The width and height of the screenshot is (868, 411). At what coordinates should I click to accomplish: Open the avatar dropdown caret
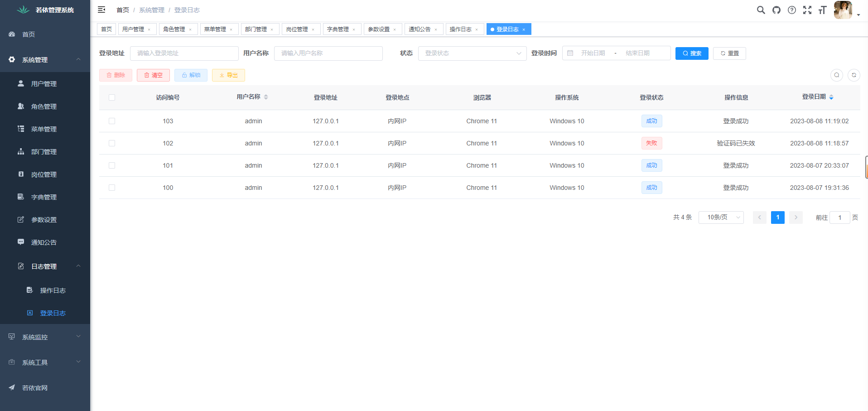(x=858, y=15)
